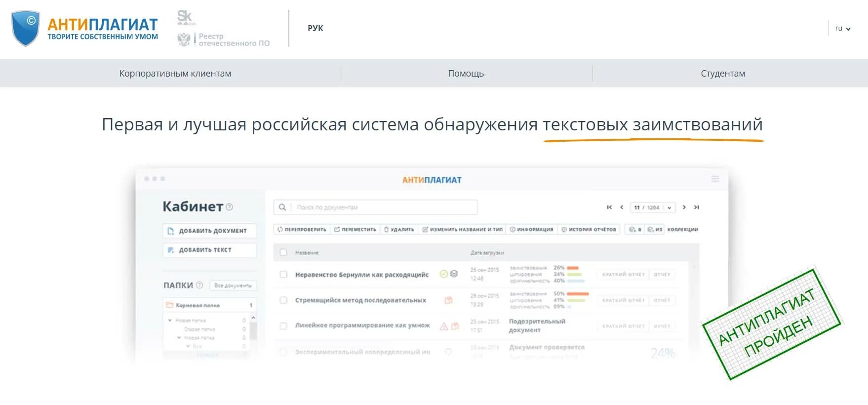Image resolution: width=868 pixels, height=405 pixels.
Task: Check the Неравенство Бернулли document checkbox
Action: click(283, 275)
